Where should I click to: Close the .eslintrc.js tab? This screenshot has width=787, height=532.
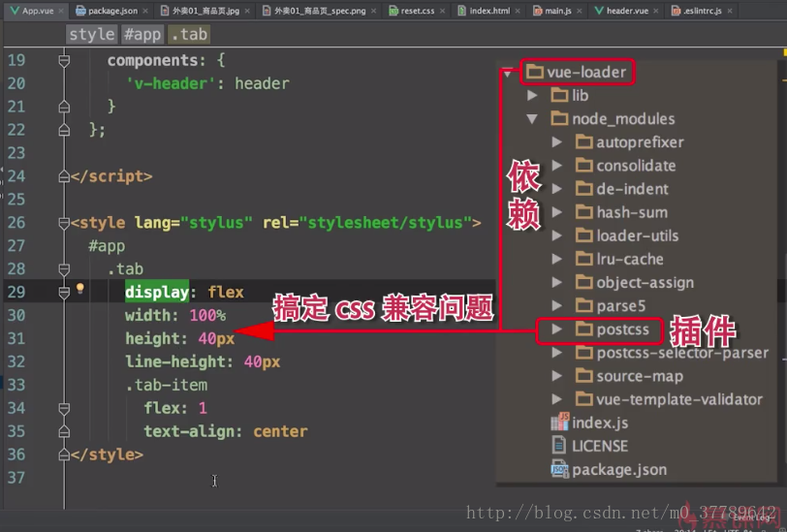tap(730, 11)
